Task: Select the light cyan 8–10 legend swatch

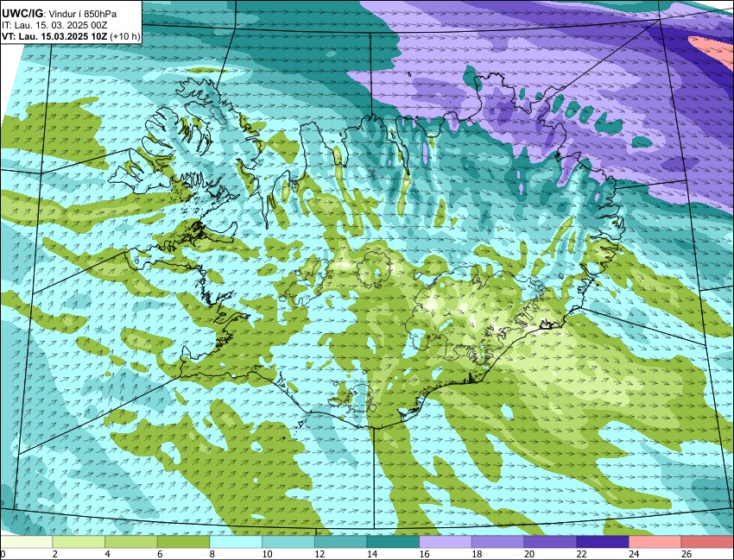Action: pyautogui.click(x=236, y=542)
